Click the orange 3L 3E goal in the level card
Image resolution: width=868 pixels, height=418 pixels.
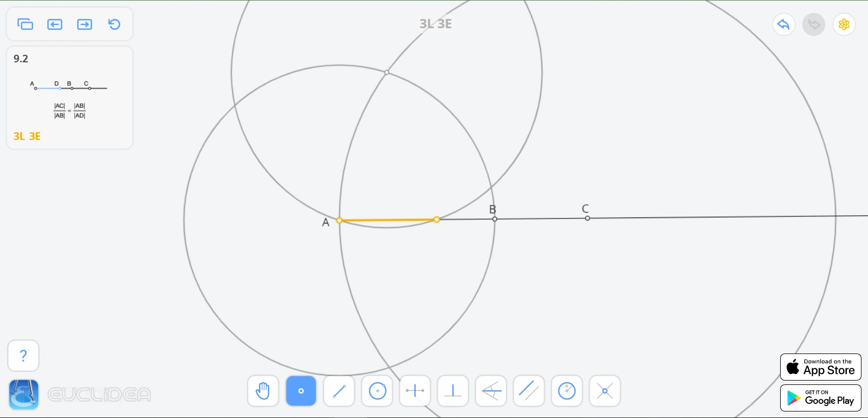pyautogui.click(x=27, y=136)
